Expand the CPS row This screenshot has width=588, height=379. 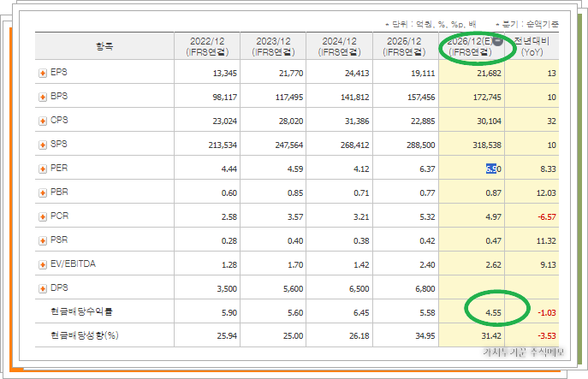[43, 121]
